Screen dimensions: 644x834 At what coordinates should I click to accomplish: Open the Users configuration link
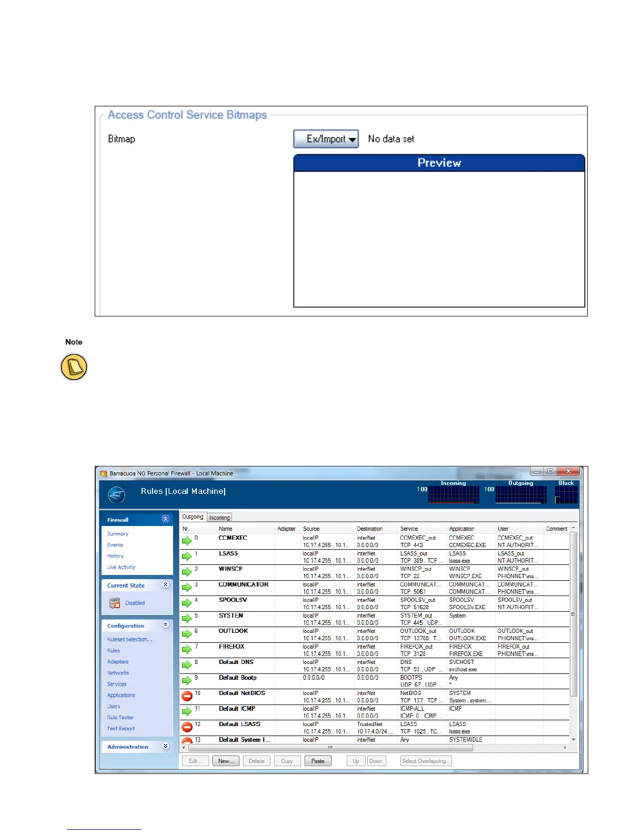114,707
